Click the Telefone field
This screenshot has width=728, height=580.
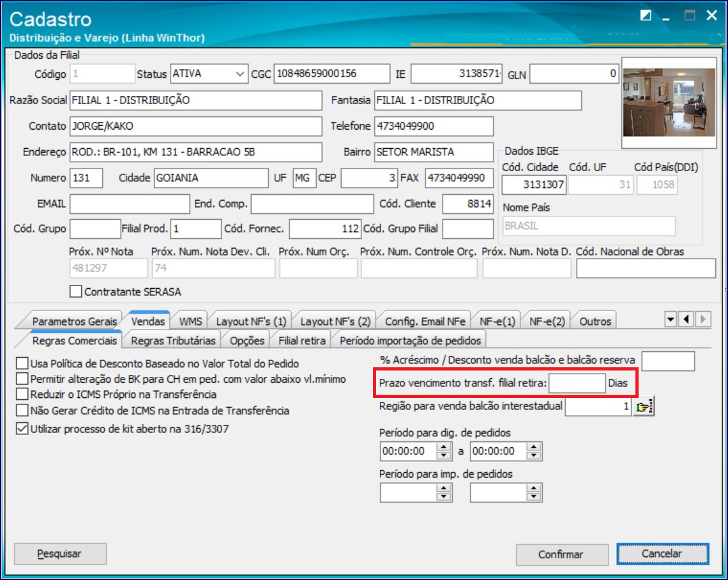click(x=434, y=126)
